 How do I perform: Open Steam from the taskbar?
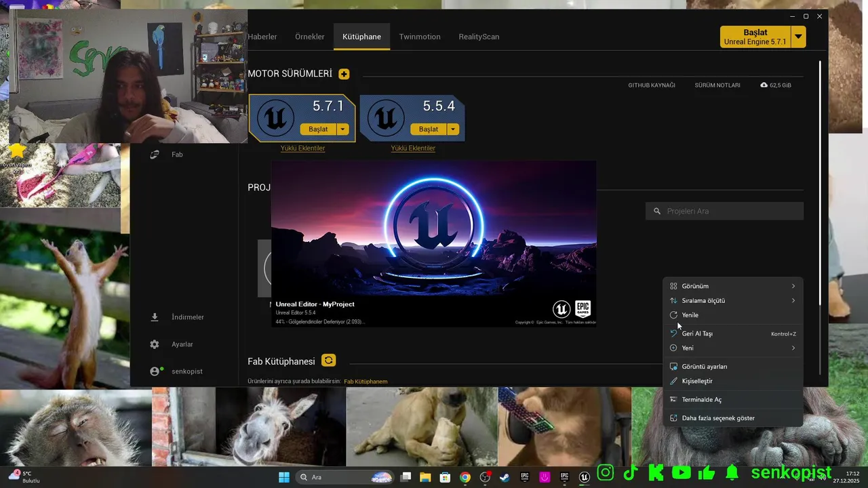click(x=505, y=477)
